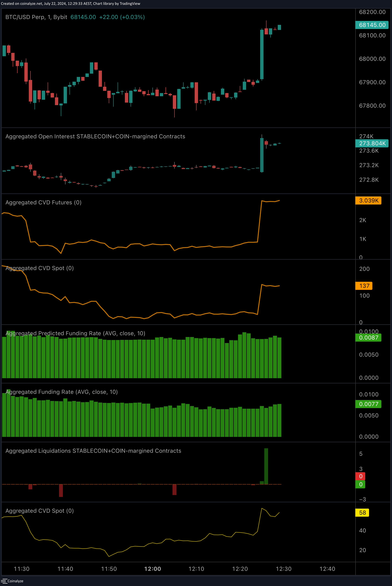Viewport: 392px width, 586px height.
Task: Click the 67800.00 price scale value
Action: tap(372, 105)
